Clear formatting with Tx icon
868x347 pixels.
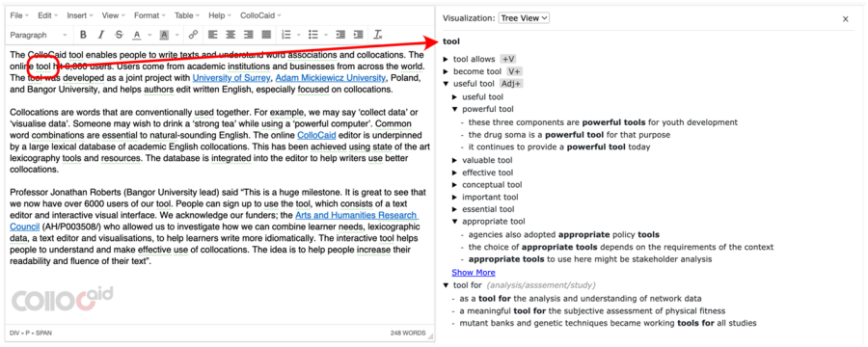[378, 35]
